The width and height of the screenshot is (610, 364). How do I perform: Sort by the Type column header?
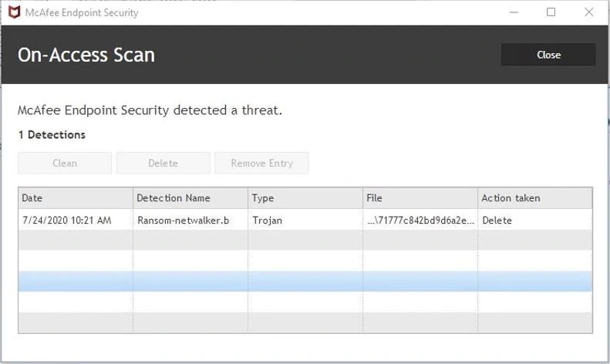coord(305,198)
